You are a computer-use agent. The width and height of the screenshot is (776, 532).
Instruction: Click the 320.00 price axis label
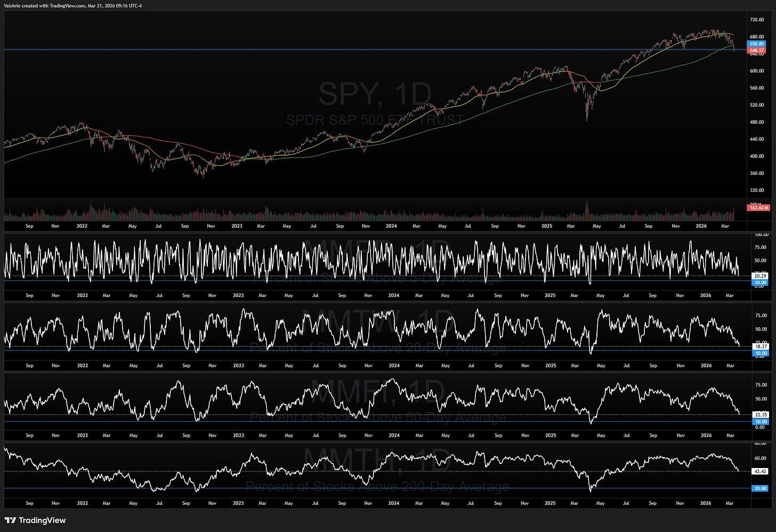pos(757,190)
